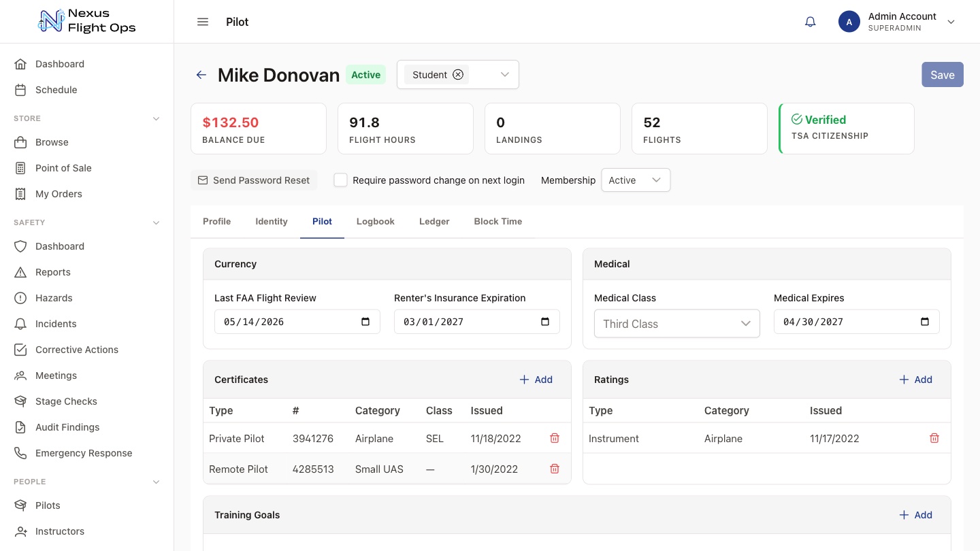Open the role selector dropdown arrow
Screen dimensions: 980x551
point(505,75)
